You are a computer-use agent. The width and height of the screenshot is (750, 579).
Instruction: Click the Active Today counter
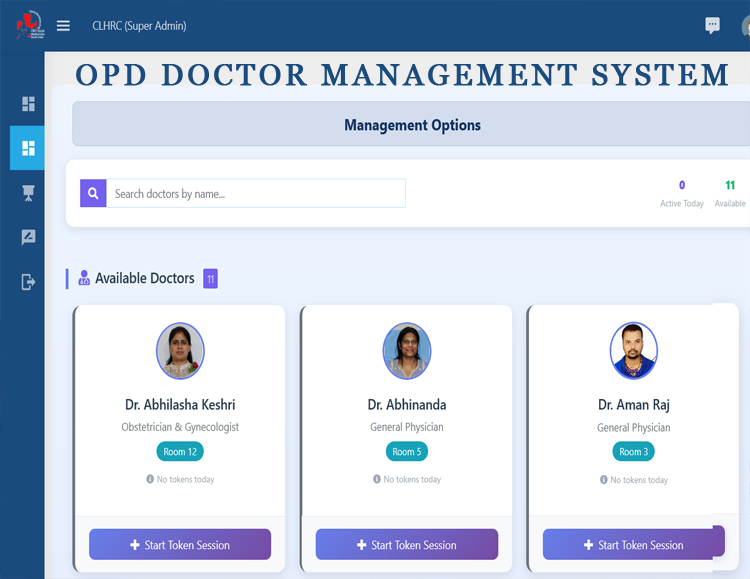point(682,193)
